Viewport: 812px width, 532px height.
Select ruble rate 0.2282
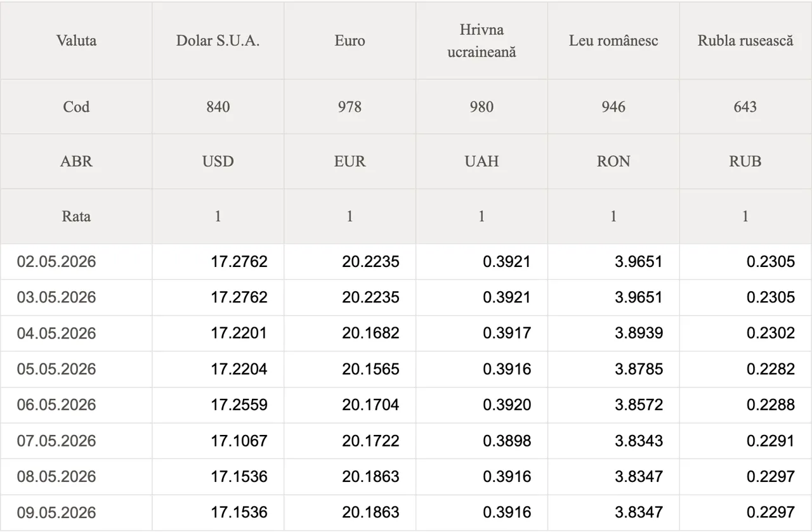tap(771, 369)
